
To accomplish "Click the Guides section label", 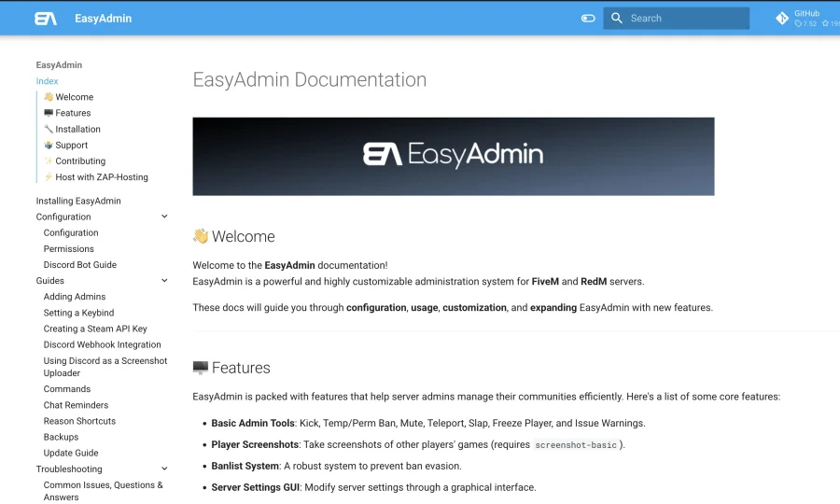I will [49, 281].
